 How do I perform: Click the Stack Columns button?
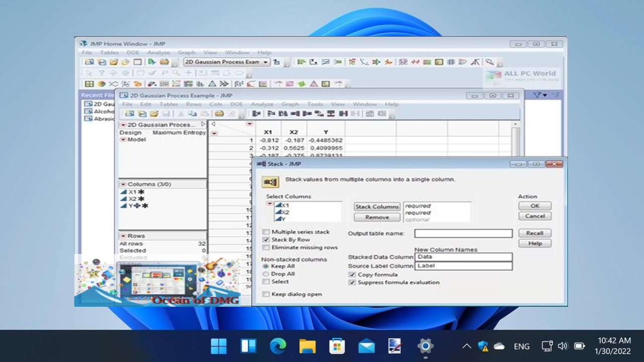[377, 207]
